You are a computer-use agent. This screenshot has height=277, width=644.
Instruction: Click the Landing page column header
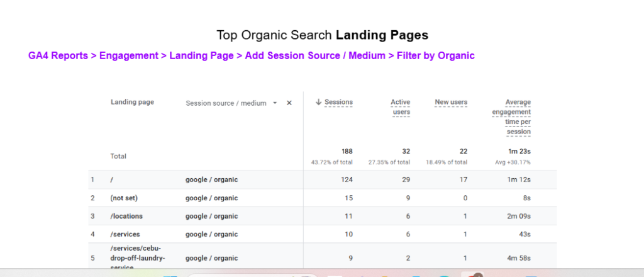click(132, 102)
